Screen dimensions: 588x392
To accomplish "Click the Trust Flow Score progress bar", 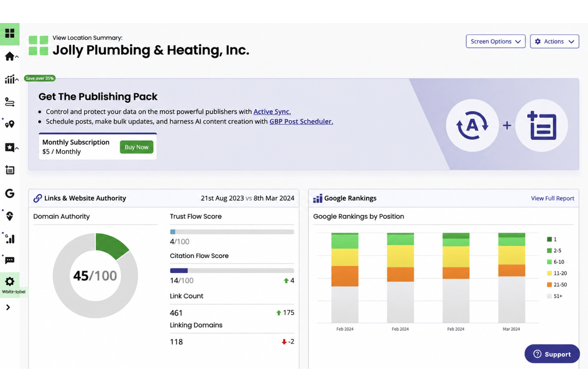I will click(x=232, y=232).
